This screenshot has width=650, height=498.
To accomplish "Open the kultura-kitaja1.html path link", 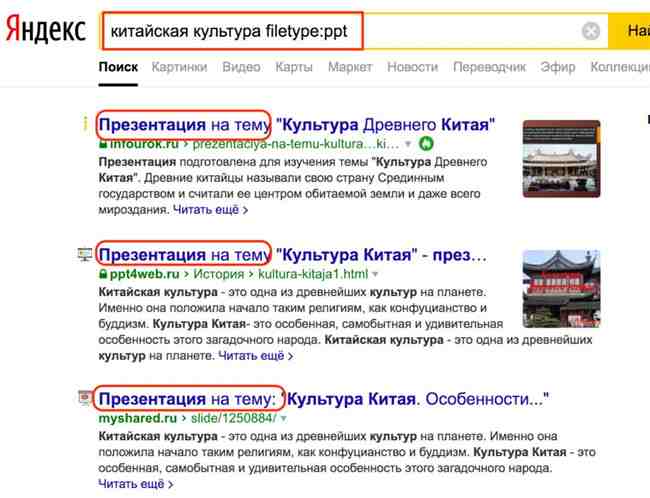I will [313, 275].
